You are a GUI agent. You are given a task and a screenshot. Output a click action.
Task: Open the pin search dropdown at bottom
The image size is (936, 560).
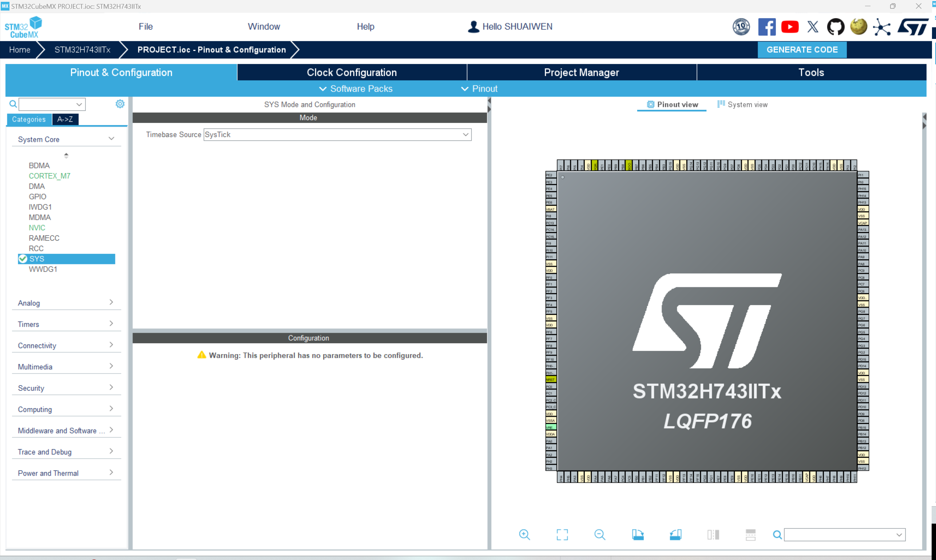[x=844, y=534]
